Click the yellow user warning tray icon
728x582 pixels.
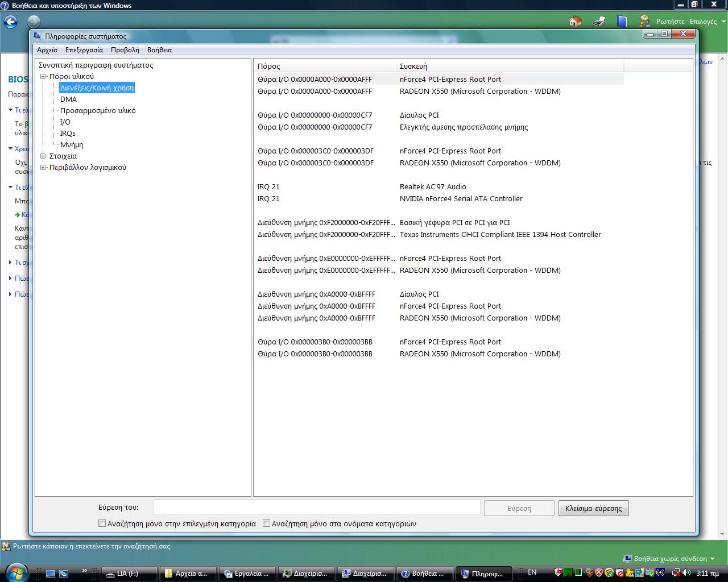pyautogui.click(x=630, y=572)
